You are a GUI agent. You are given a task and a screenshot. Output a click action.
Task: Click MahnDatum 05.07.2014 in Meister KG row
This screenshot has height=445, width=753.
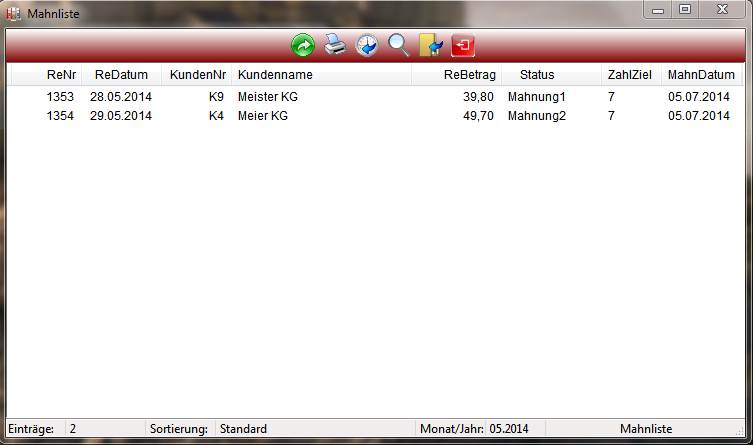pyautogui.click(x=699, y=96)
